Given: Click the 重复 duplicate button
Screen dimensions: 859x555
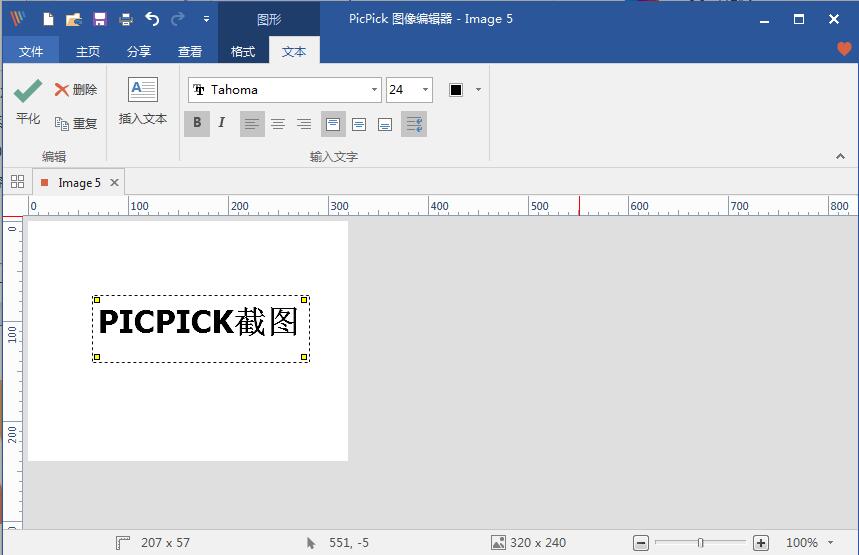Looking at the screenshot, I should [x=76, y=124].
